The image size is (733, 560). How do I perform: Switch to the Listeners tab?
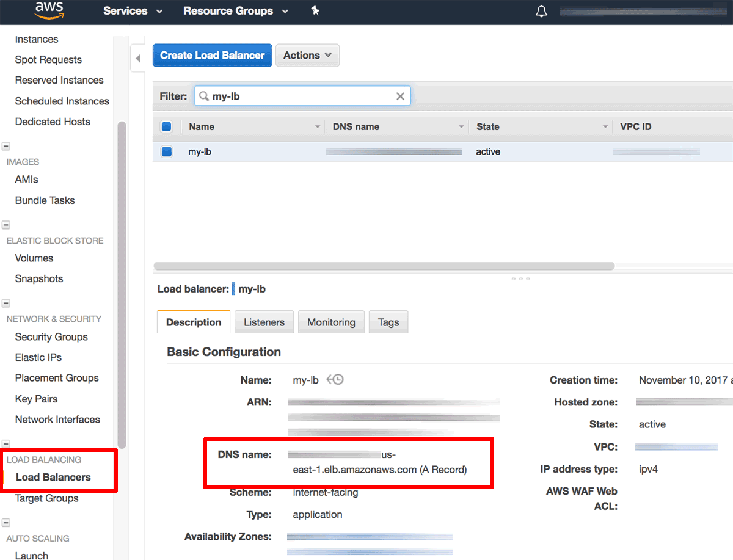coord(264,322)
